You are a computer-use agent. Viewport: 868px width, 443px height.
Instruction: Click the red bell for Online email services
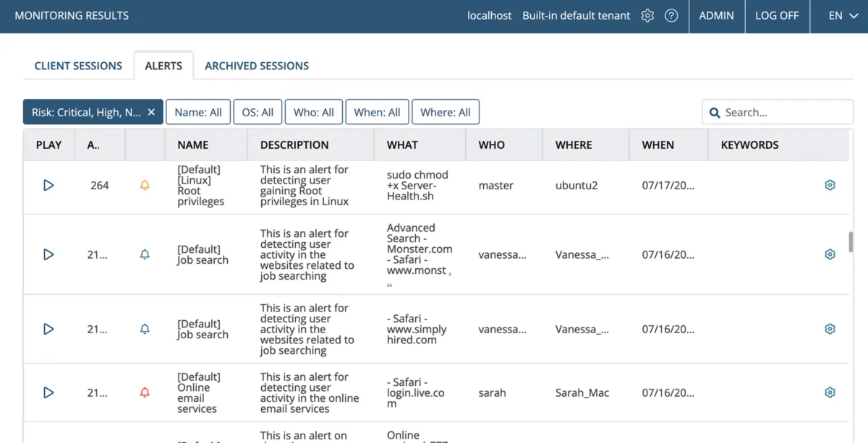145,392
